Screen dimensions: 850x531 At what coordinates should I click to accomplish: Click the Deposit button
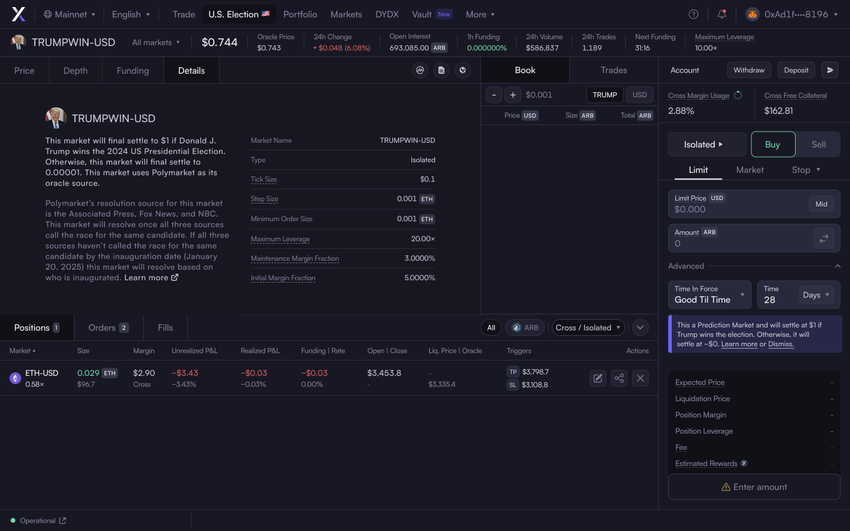(796, 70)
